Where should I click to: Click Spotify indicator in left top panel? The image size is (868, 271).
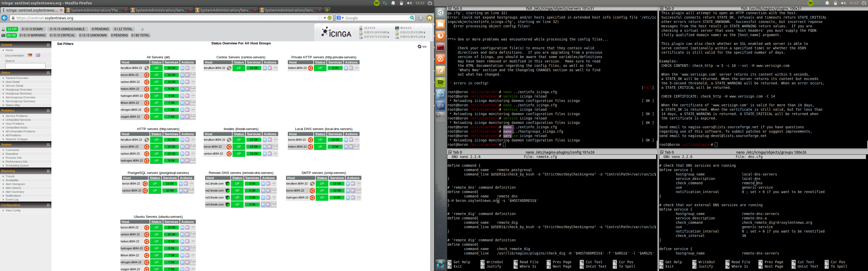(x=377, y=3)
